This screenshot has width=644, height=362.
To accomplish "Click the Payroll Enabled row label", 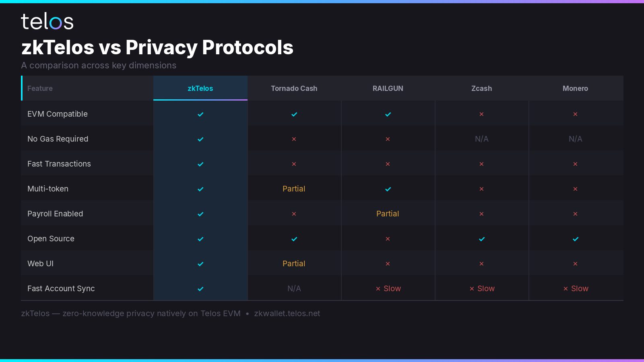I will [55, 214].
